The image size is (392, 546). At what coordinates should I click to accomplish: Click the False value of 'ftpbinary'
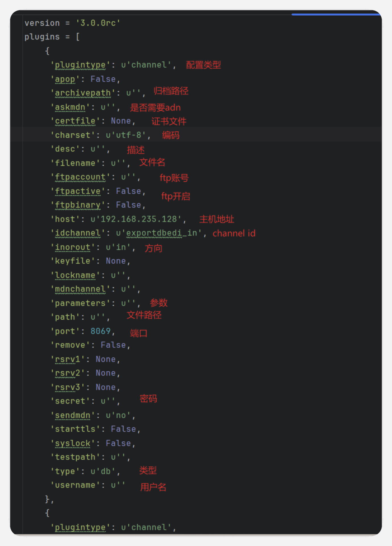(128, 205)
